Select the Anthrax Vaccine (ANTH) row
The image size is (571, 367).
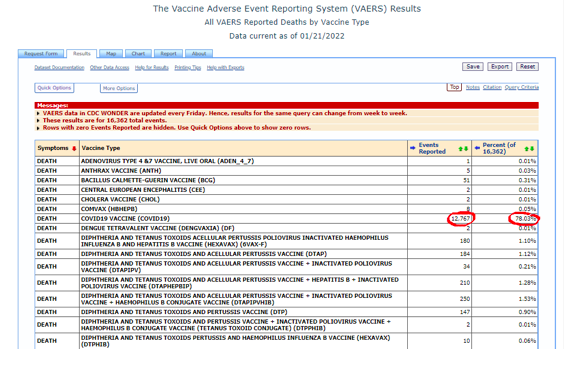click(286, 171)
